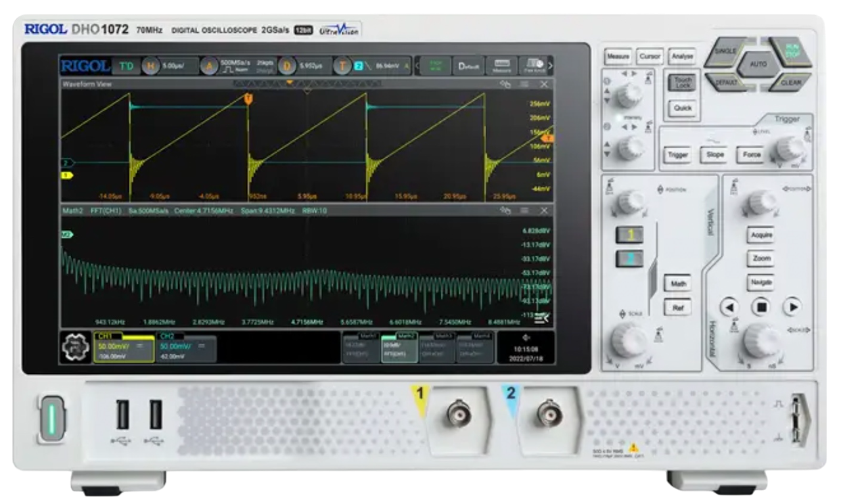Click the navigation stop square key

[761, 307]
